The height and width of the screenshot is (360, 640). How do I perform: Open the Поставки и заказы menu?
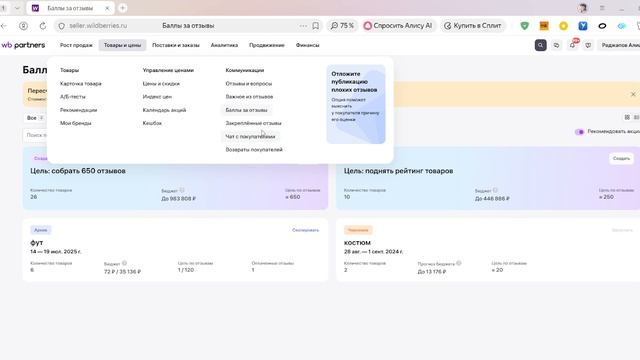coord(176,45)
